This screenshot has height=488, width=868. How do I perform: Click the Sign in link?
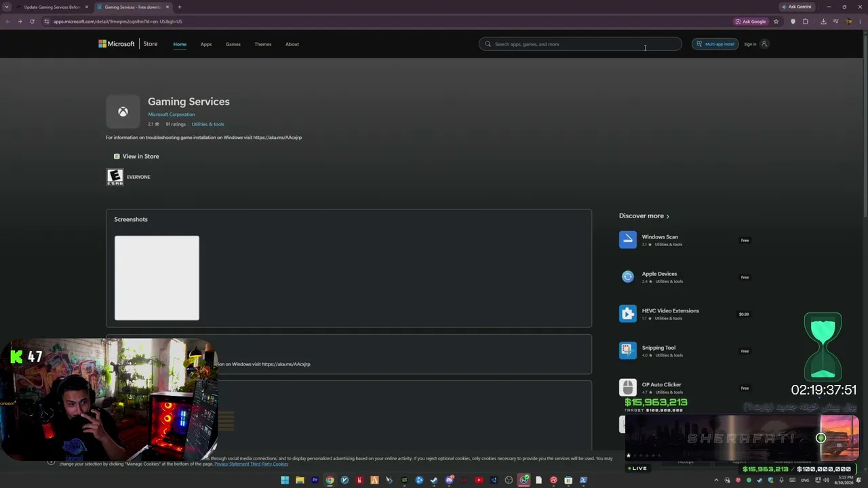(750, 44)
